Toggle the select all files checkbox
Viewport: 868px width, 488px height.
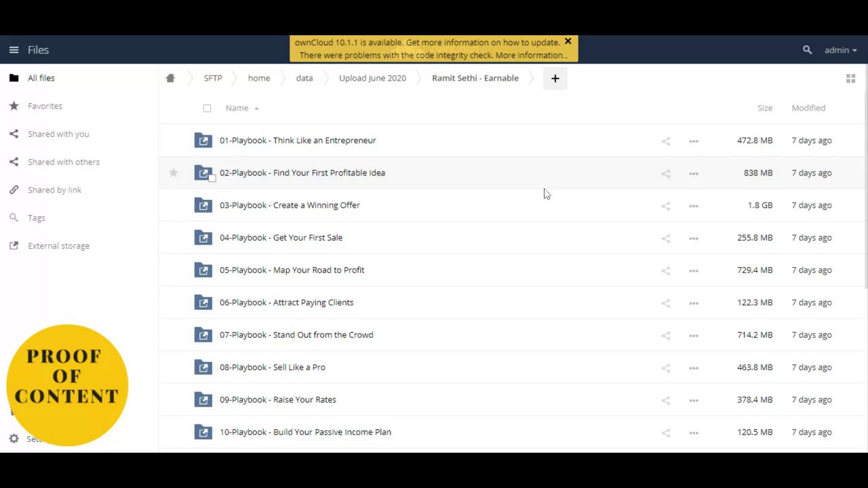pyautogui.click(x=207, y=108)
